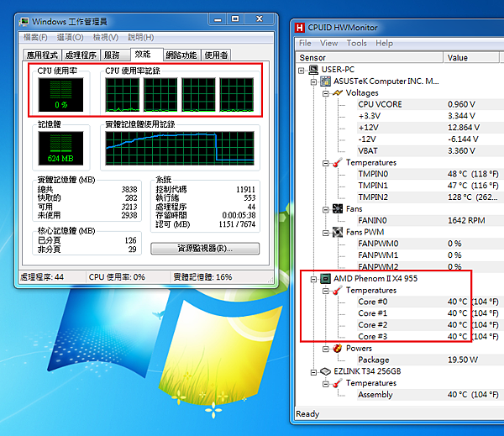Open the 檔案(F) menu in Task Manager

coord(35,38)
